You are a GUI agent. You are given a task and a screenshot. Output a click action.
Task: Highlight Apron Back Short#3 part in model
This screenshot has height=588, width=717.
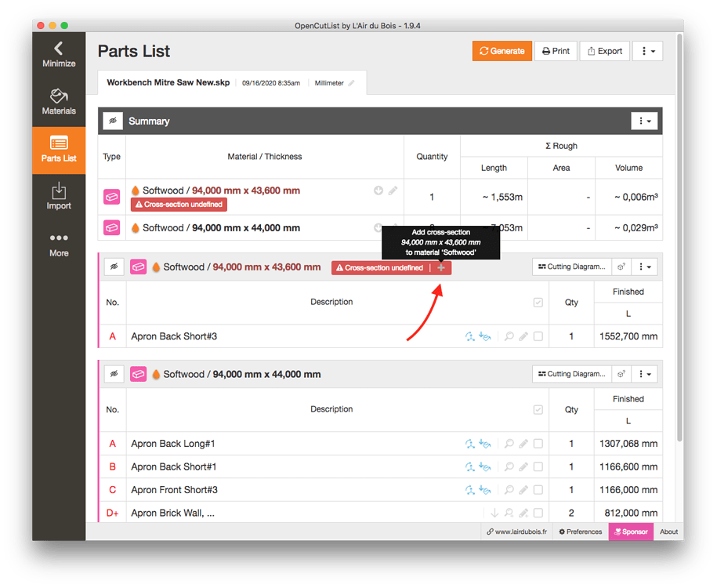[x=470, y=336]
